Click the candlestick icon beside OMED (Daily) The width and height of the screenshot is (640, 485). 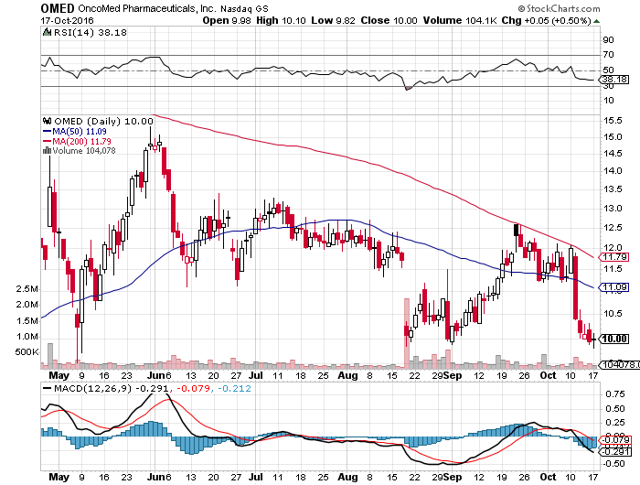47,121
